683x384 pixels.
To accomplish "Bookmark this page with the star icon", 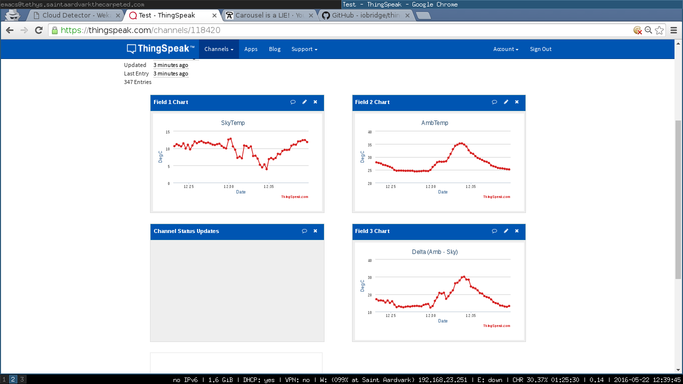I will 659,30.
